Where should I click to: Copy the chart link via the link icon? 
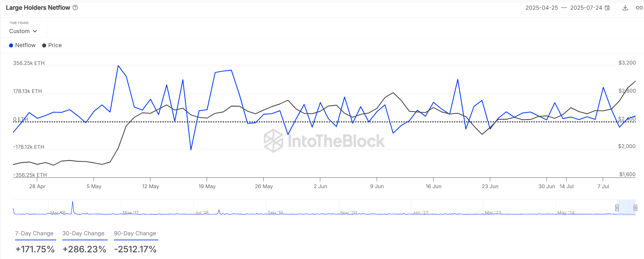(639, 8)
